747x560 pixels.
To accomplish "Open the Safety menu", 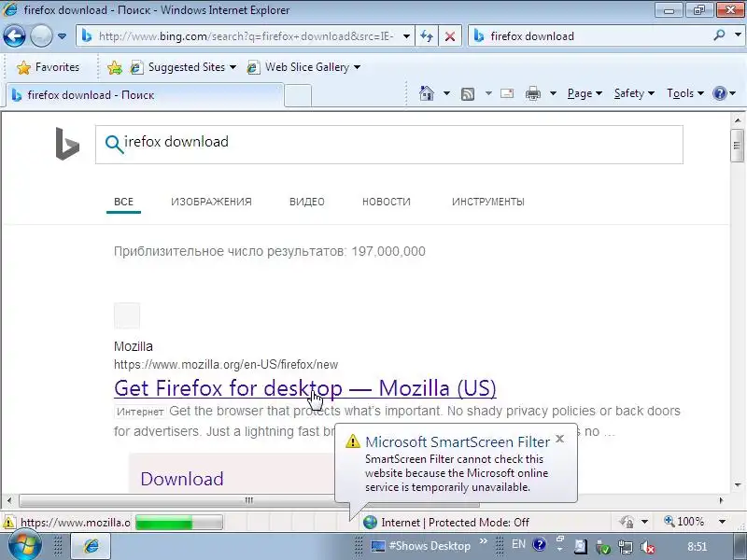I will [634, 93].
